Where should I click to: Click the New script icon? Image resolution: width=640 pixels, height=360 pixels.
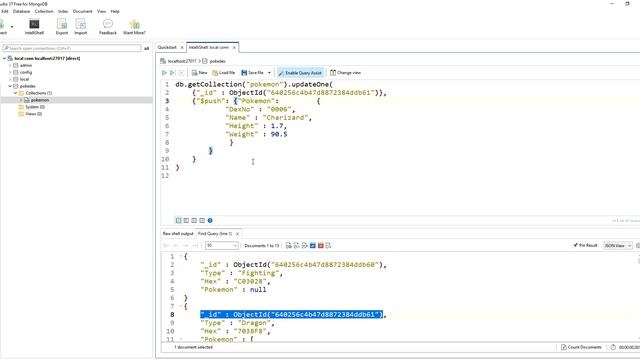195,73
